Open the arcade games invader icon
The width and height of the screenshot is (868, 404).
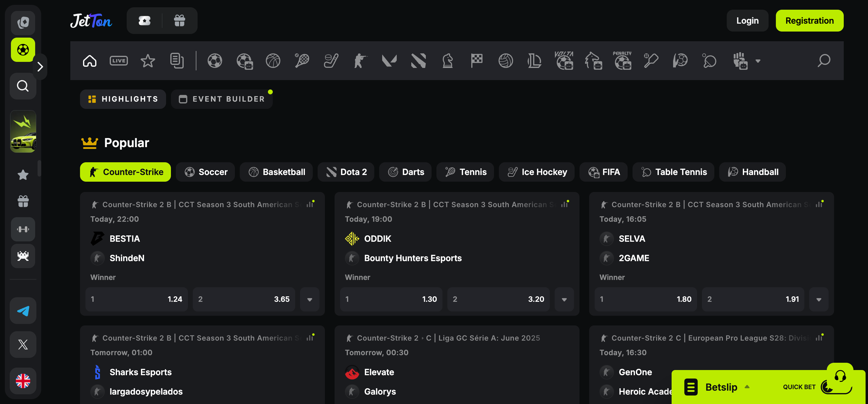click(x=23, y=256)
